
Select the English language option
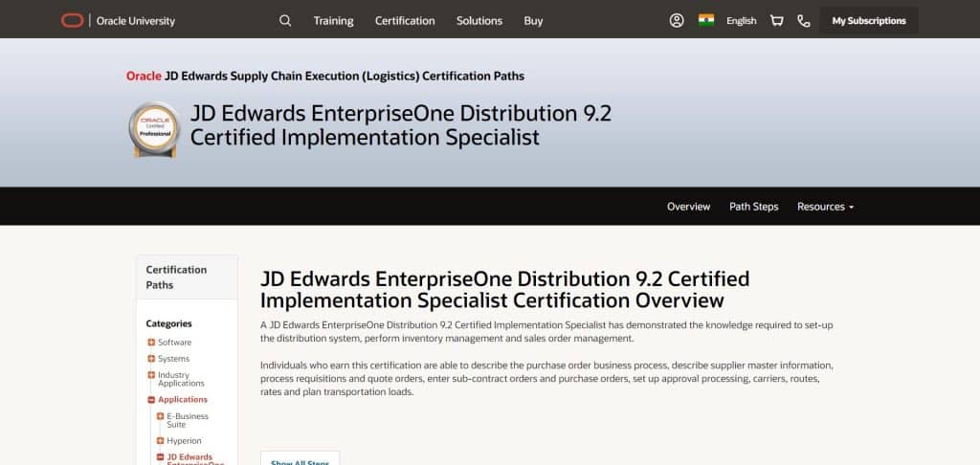(742, 21)
